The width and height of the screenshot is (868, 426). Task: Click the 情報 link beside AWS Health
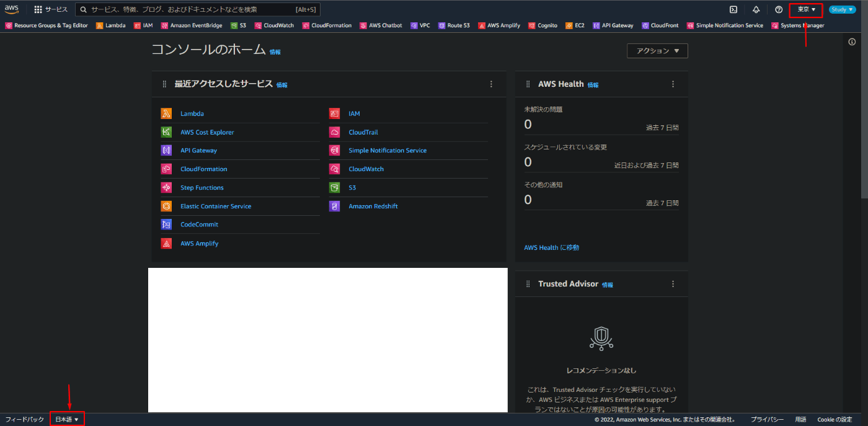click(x=593, y=85)
